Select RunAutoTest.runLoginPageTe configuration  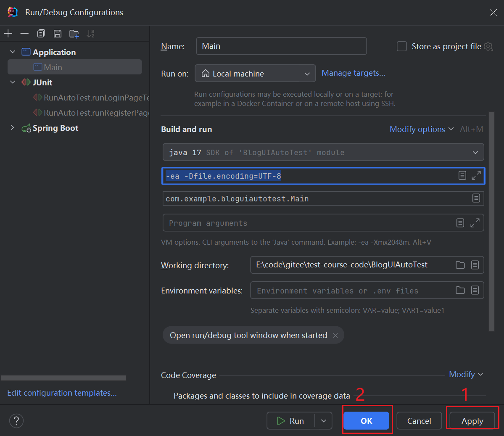point(91,98)
